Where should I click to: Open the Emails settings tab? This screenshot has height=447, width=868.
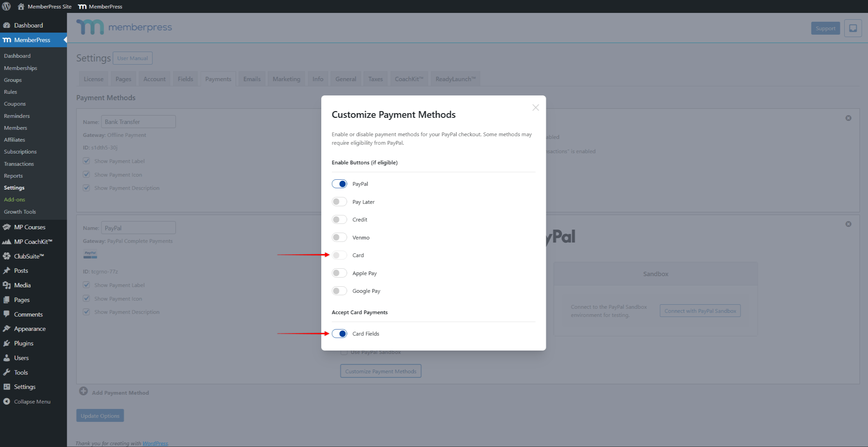[x=251, y=78]
